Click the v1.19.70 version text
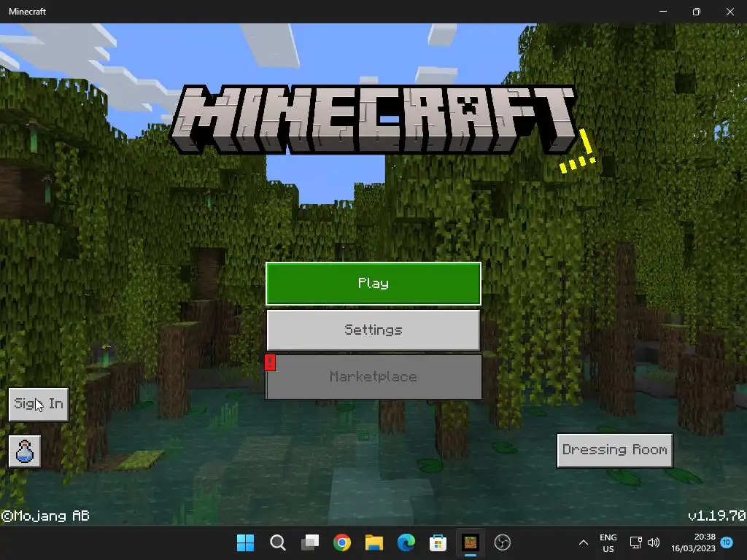Screen dimensions: 747x560 717,516
